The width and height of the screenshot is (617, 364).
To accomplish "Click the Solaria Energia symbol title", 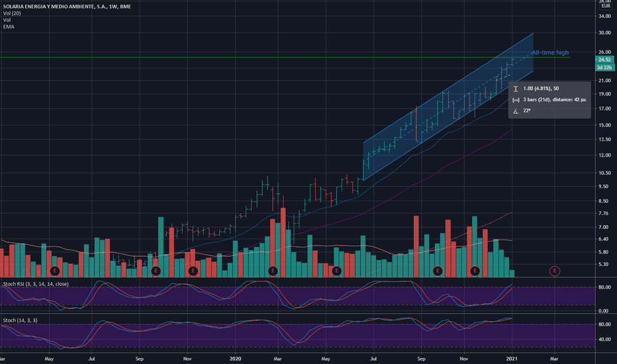I will pyautogui.click(x=67, y=7).
